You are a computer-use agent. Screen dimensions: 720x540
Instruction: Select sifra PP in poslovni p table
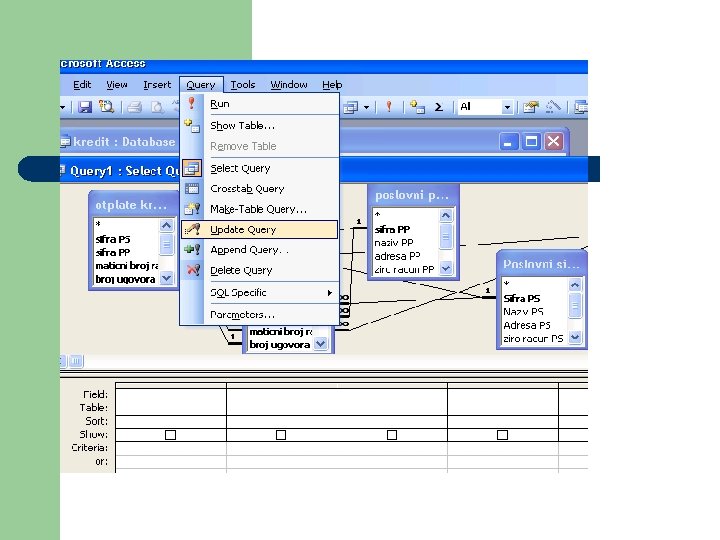point(392,229)
